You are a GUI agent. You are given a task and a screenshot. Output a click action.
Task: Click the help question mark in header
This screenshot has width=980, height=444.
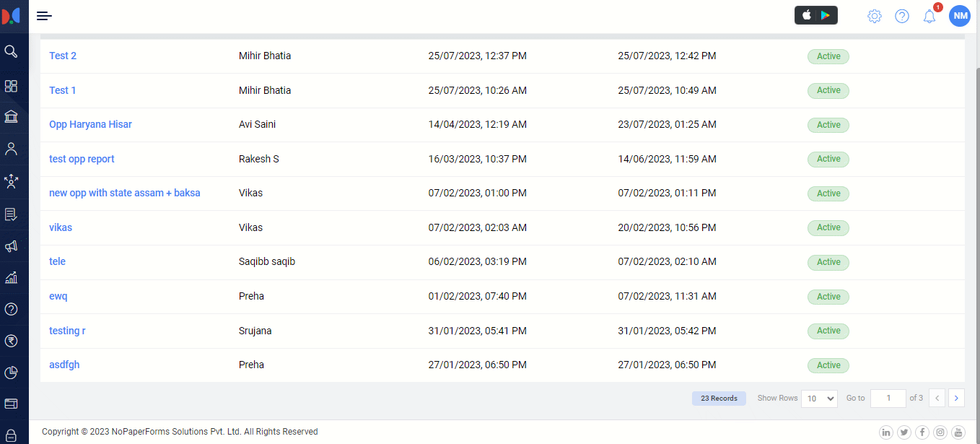pos(901,16)
